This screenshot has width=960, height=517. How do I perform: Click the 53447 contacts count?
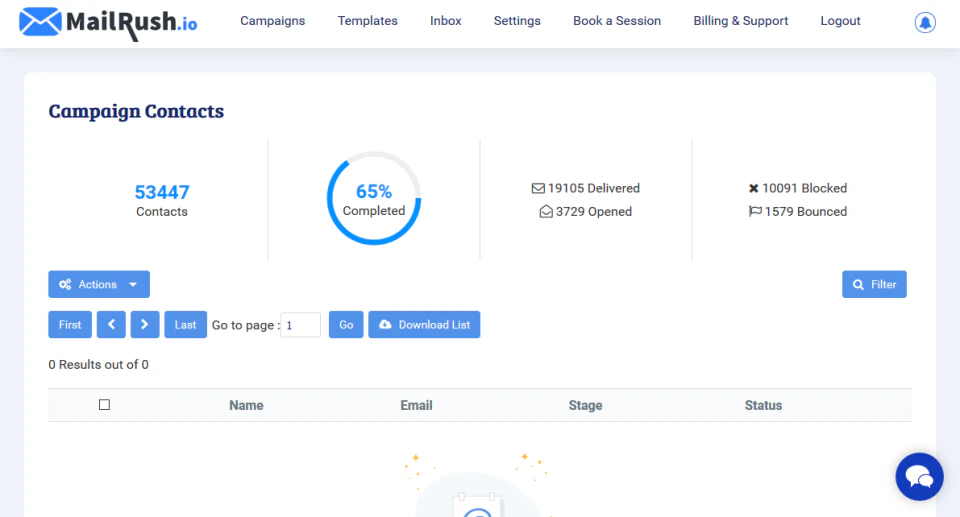pyautogui.click(x=162, y=192)
